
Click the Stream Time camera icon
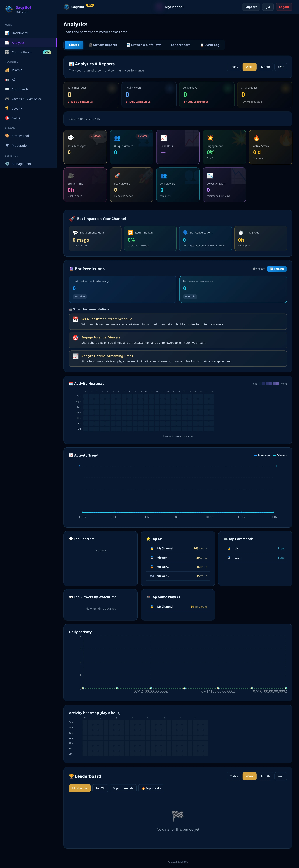(71, 176)
